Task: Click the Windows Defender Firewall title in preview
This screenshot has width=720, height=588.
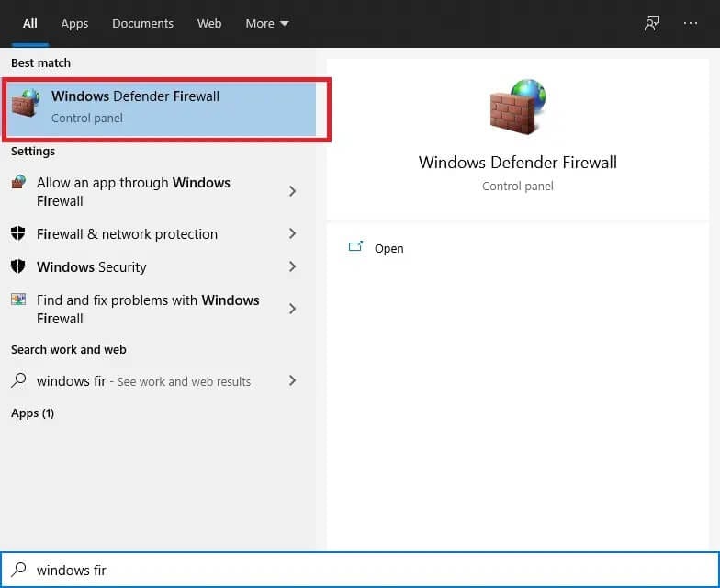Action: coord(518,162)
